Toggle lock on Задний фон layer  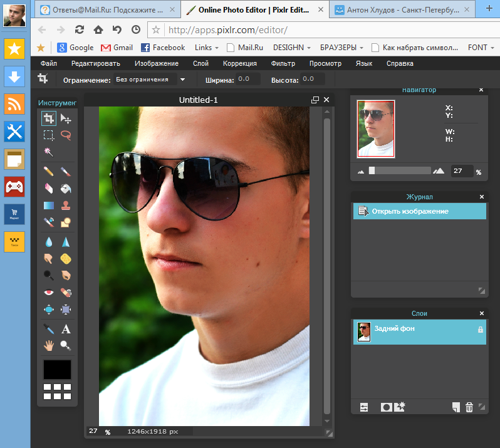pyautogui.click(x=480, y=330)
